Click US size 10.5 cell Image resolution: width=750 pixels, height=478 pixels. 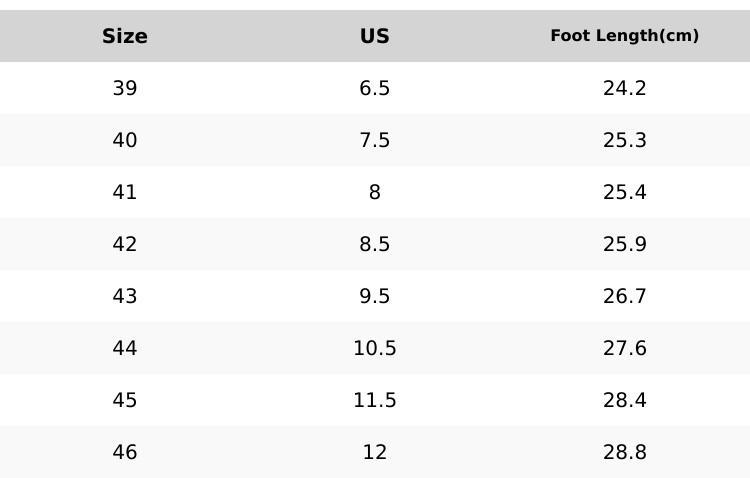pos(375,348)
